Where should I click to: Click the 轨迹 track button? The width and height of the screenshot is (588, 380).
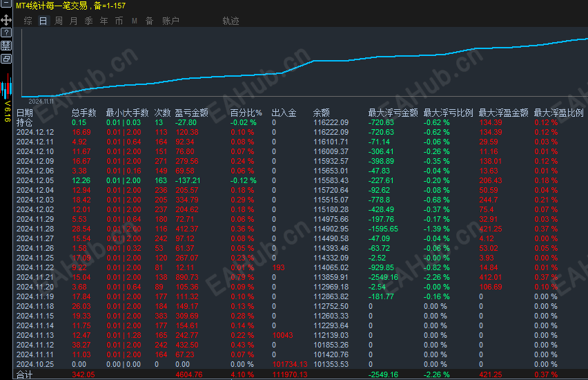(231, 21)
